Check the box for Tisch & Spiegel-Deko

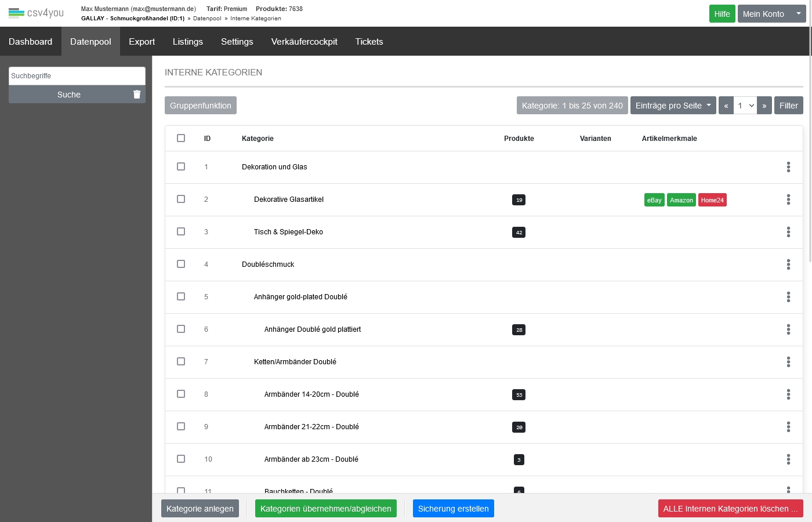tap(181, 231)
